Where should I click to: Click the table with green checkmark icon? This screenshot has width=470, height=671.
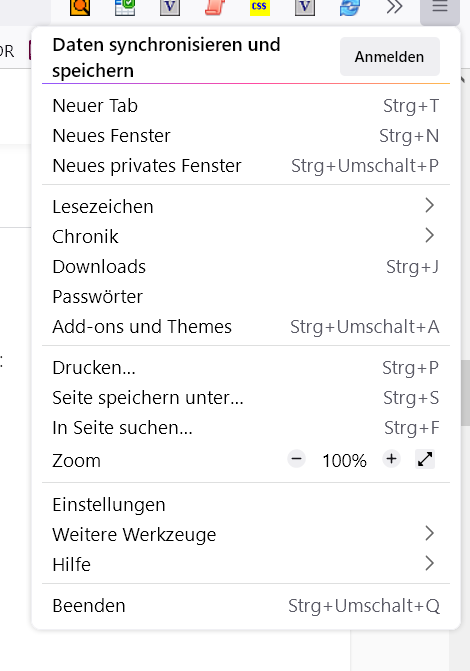coord(125,7)
